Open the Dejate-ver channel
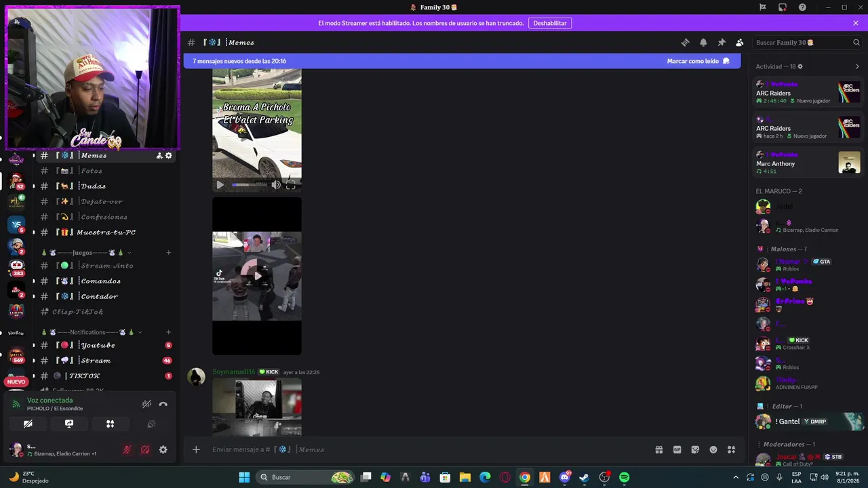 [102, 201]
